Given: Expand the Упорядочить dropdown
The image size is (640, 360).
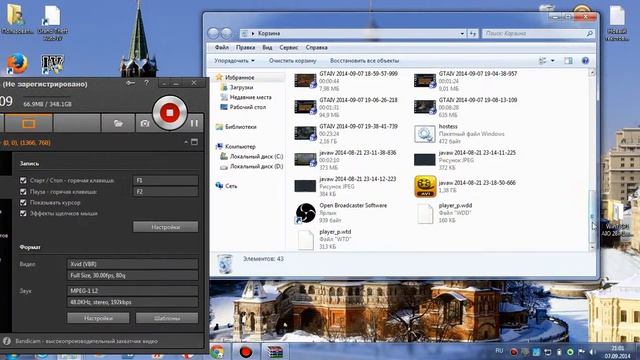Looking at the screenshot, I should coord(234,60).
